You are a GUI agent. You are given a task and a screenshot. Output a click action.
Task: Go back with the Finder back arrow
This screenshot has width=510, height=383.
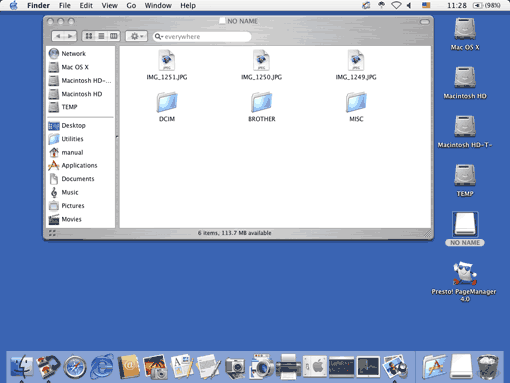(x=58, y=36)
